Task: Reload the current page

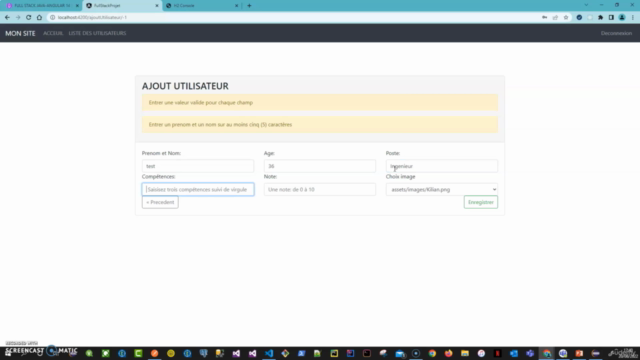Action: pyautogui.click(x=29, y=18)
